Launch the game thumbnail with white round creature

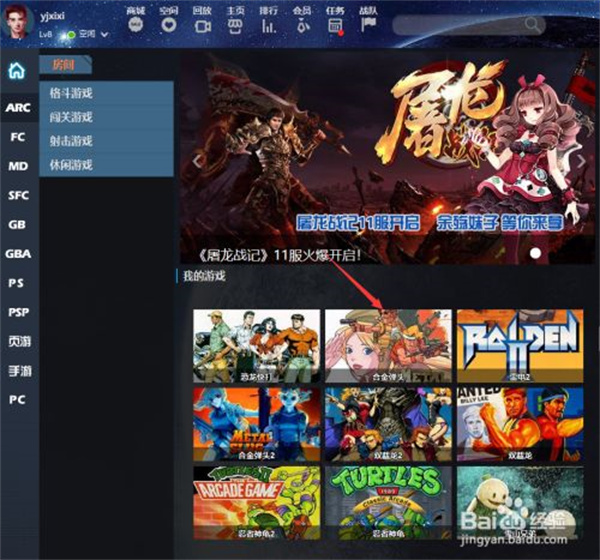(520, 503)
